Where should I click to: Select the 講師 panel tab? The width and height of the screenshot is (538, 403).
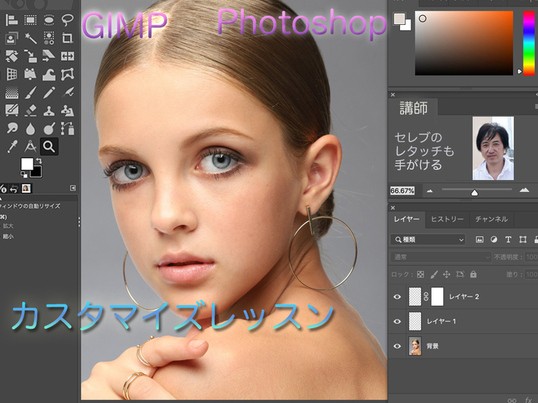(x=413, y=108)
